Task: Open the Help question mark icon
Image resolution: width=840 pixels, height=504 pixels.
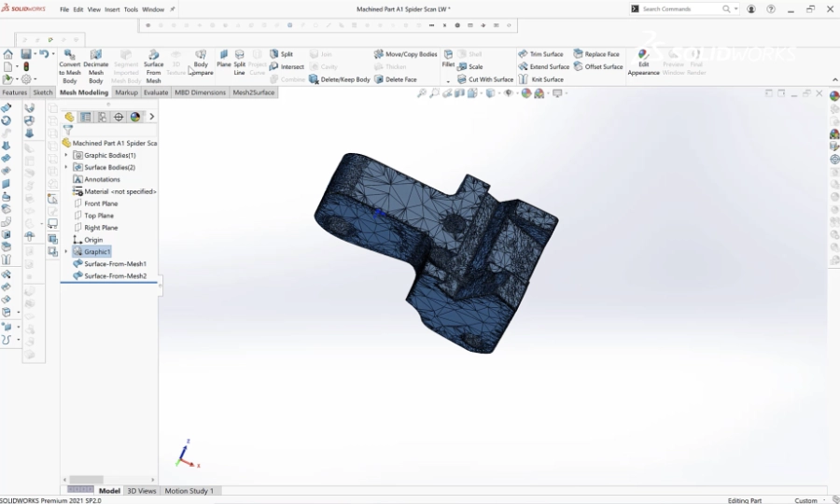Action: [x=770, y=9]
